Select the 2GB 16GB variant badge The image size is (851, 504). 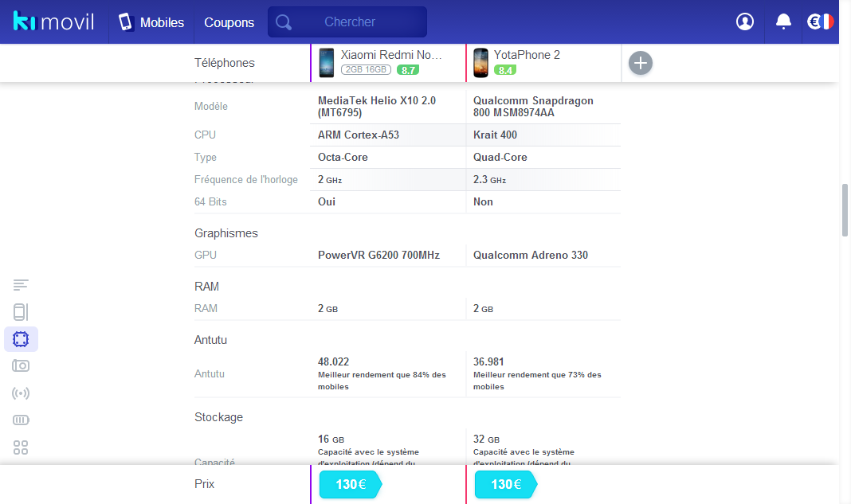(x=366, y=69)
